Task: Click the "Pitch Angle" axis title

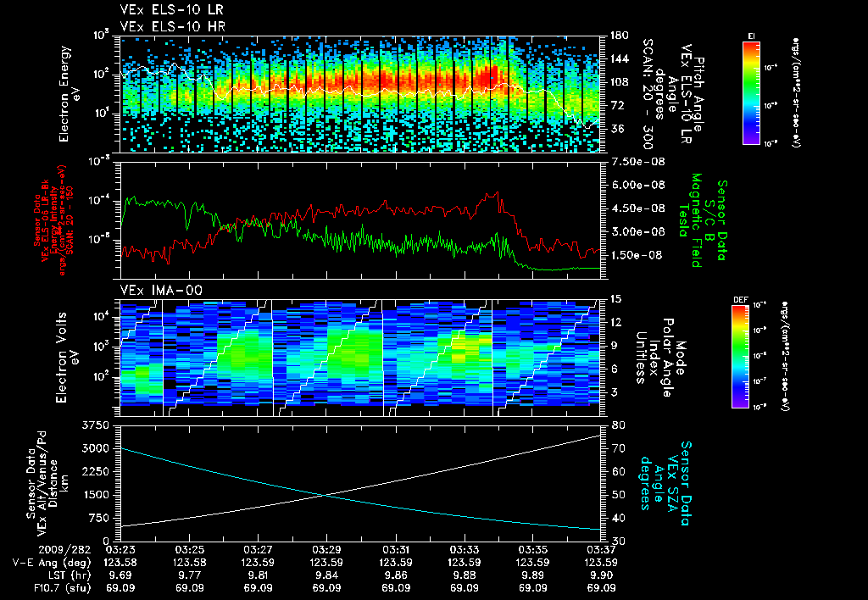Action: tap(699, 94)
